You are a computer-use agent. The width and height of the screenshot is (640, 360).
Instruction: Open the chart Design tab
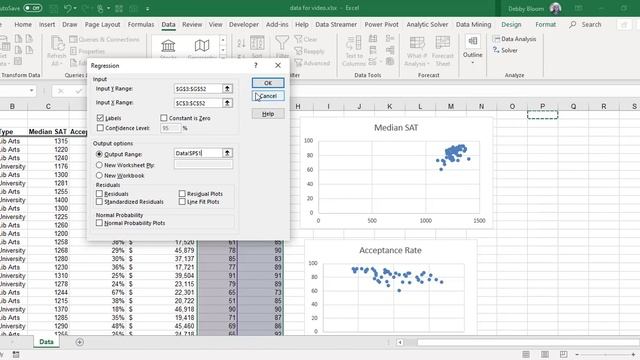[x=511, y=24]
